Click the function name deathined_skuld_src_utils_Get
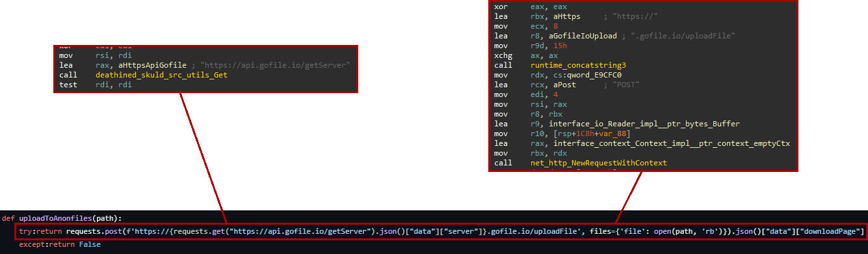 tap(161, 76)
